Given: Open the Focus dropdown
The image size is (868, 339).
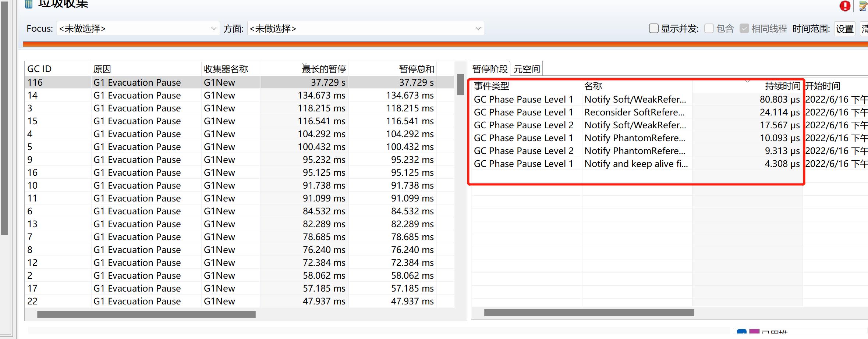Looking at the screenshot, I should (138, 28).
